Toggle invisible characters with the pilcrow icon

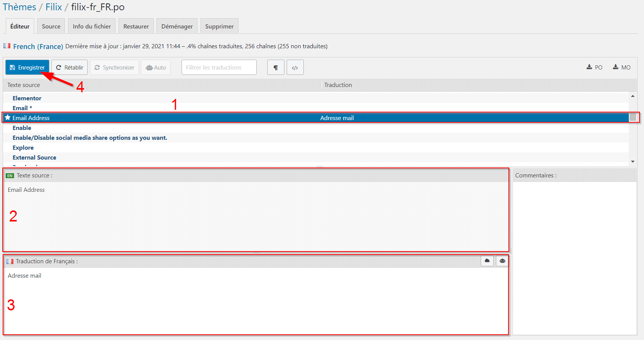point(276,67)
